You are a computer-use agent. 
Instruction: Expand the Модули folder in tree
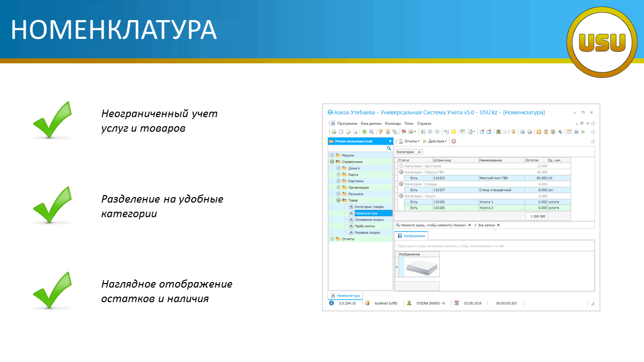click(x=332, y=155)
